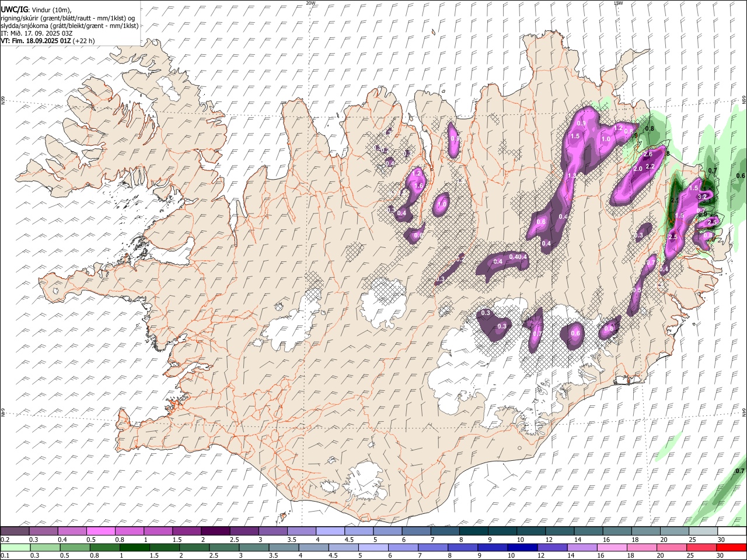Click the lavender 4 swatch in snow legend
The width and height of the screenshot is (747, 560).
point(330,531)
